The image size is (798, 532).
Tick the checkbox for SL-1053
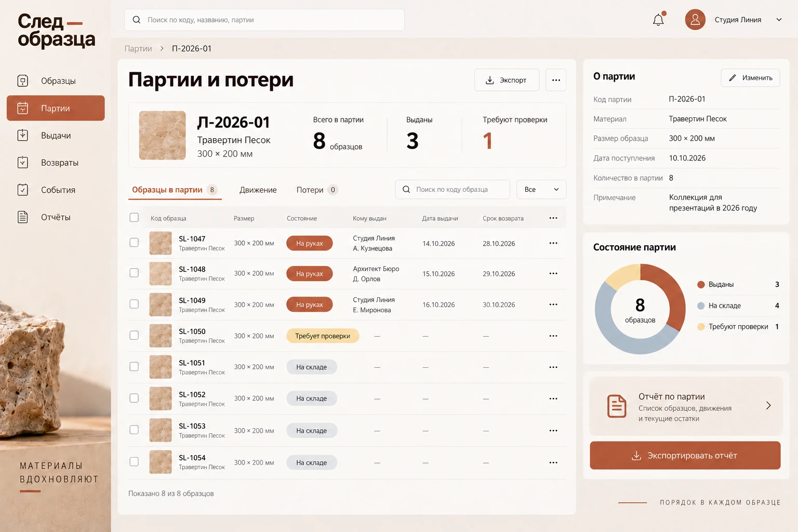coord(134,430)
